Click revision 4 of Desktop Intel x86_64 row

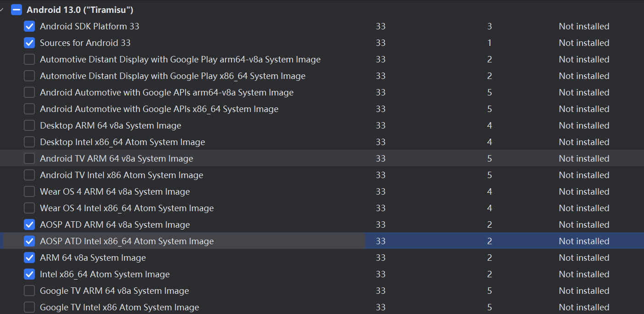[x=489, y=142]
